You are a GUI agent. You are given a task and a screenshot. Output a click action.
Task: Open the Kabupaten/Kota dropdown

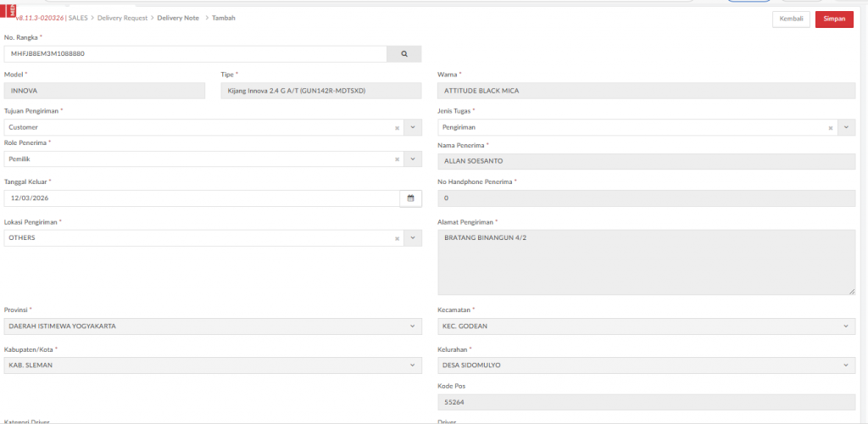[412, 365]
